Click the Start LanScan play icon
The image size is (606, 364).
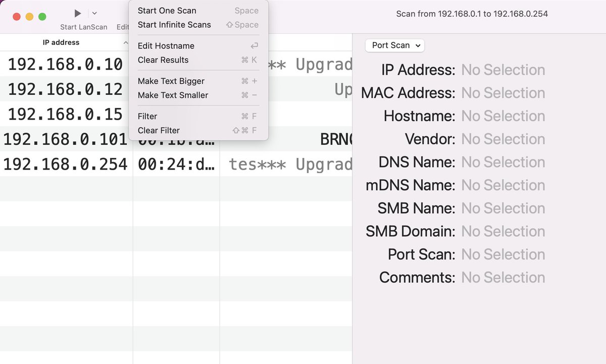pyautogui.click(x=78, y=13)
